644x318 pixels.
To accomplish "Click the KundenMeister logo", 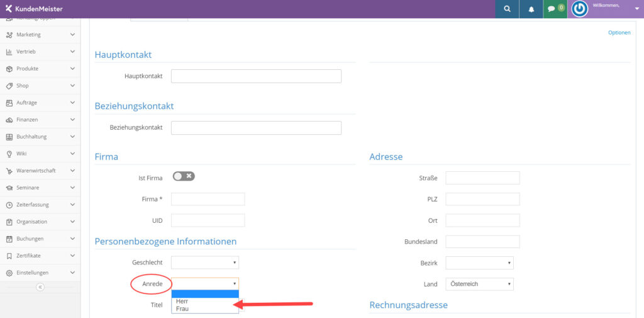I will [x=35, y=9].
